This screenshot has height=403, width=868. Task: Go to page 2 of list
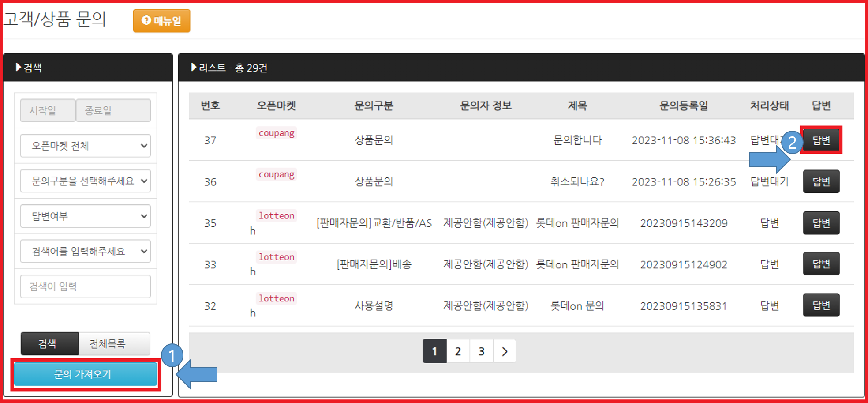[x=458, y=351]
